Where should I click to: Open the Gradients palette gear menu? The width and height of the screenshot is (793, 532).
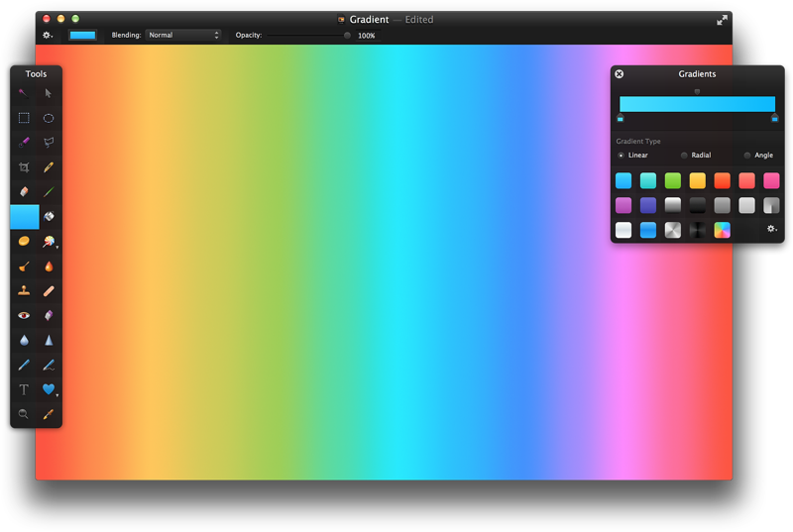click(x=771, y=229)
